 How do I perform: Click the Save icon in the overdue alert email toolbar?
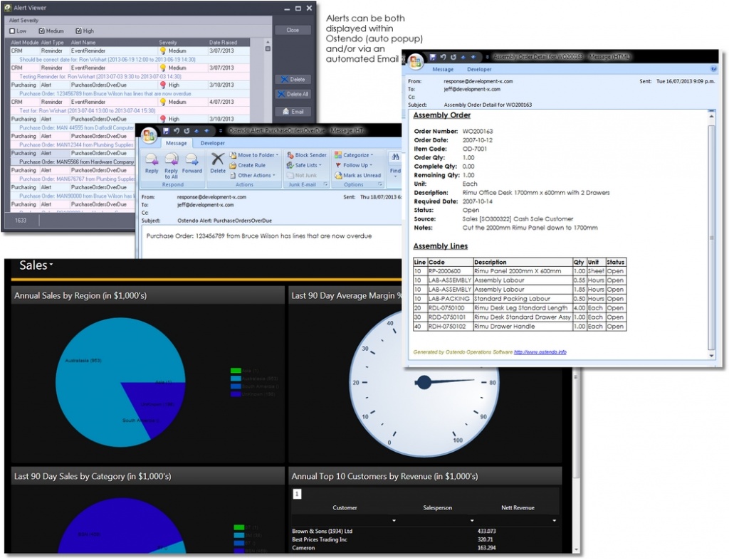(x=165, y=131)
